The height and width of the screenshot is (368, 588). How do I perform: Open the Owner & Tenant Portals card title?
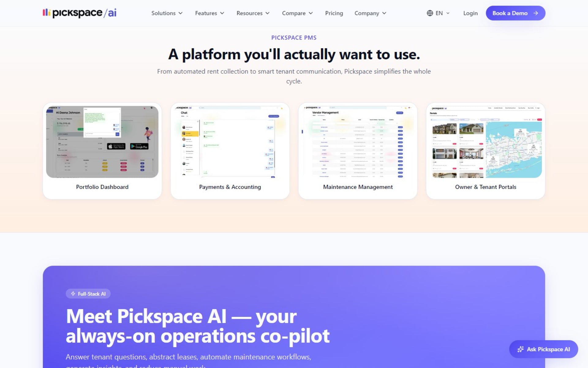[x=486, y=187]
